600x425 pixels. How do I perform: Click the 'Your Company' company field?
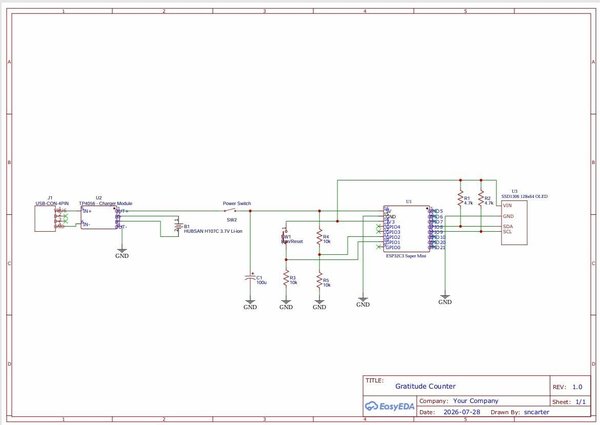(476, 401)
